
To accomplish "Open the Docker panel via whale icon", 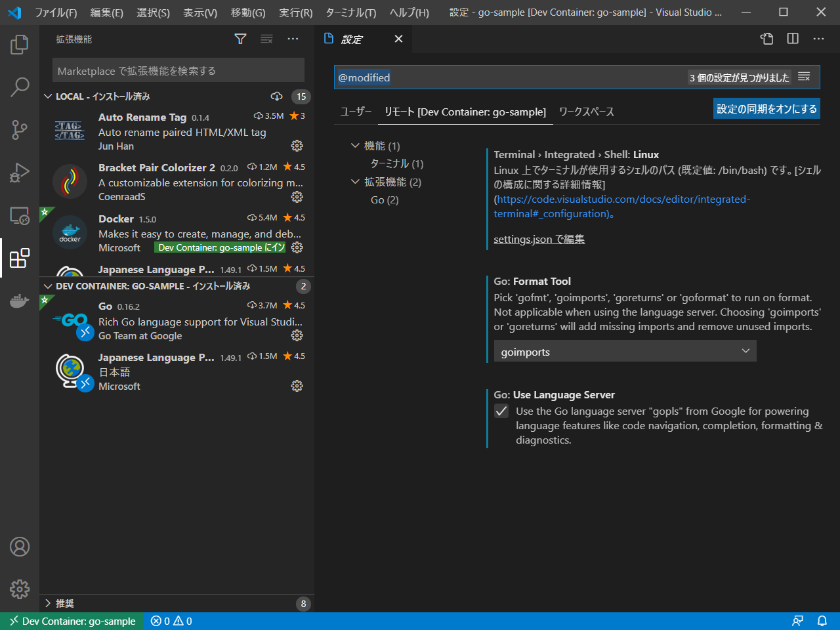I will (19, 301).
